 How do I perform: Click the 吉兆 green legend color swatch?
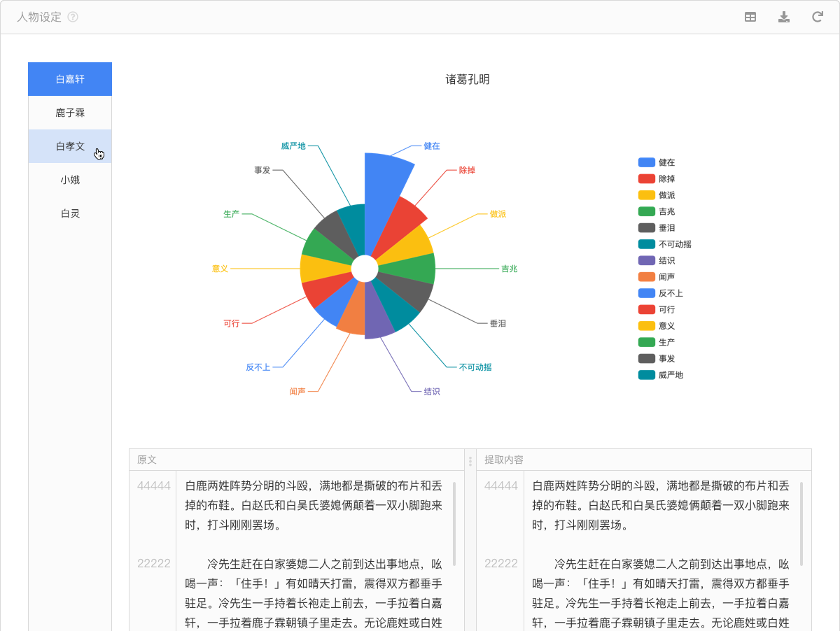[x=646, y=211]
